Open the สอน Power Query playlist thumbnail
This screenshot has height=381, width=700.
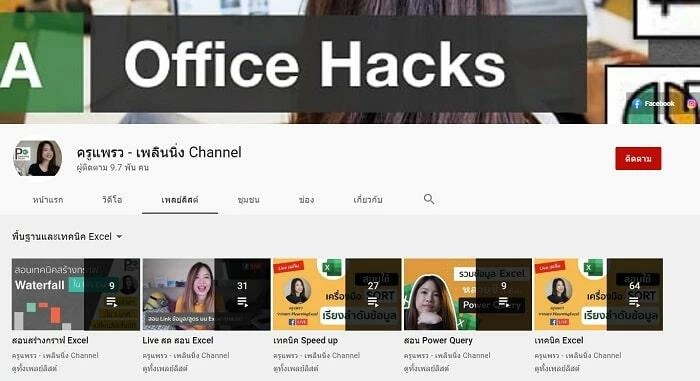(x=467, y=294)
